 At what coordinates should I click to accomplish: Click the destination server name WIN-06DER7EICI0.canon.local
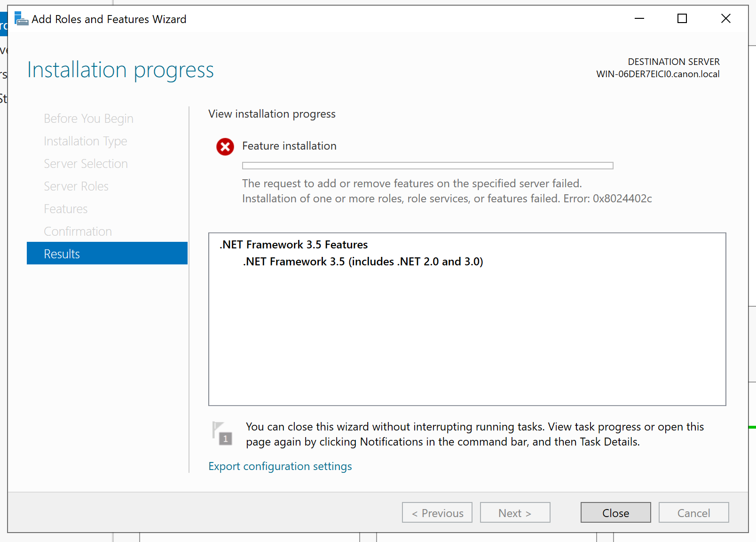coord(658,74)
